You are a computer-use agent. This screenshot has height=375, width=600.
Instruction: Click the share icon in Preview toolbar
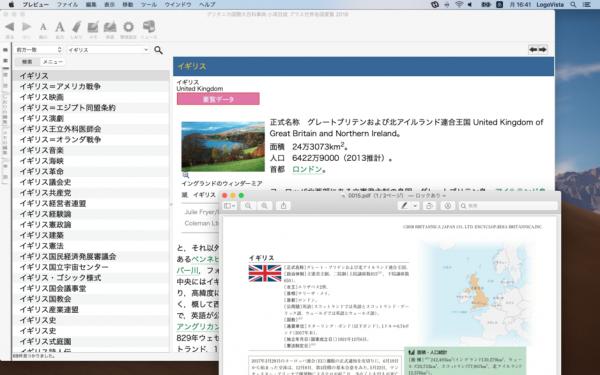point(283,206)
